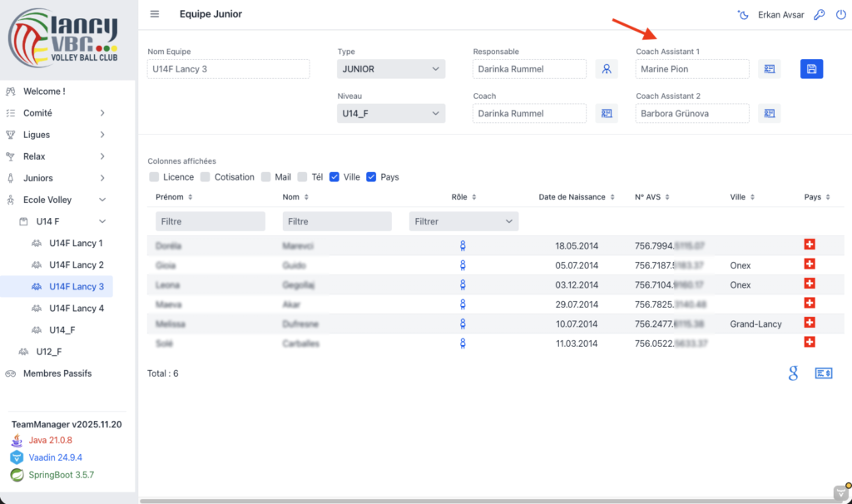
Task: Click the card icon next to Coach Assistant 2
Action: 770,113
